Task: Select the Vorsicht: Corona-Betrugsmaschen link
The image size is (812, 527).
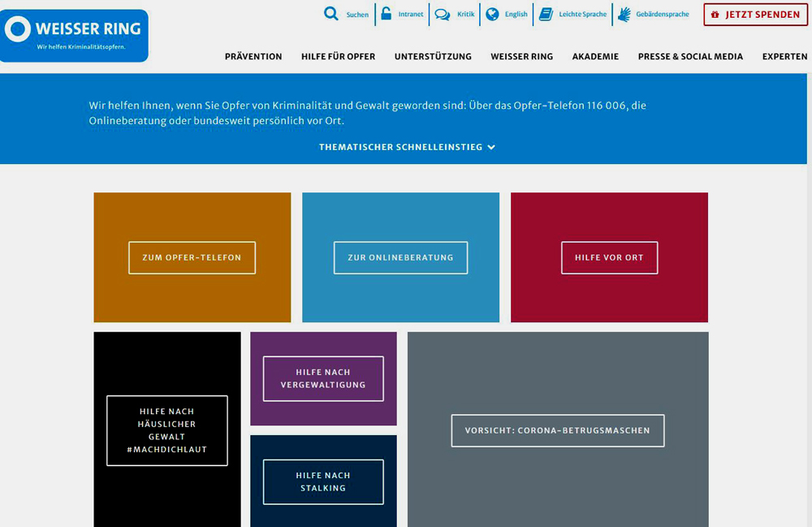Action: click(557, 430)
